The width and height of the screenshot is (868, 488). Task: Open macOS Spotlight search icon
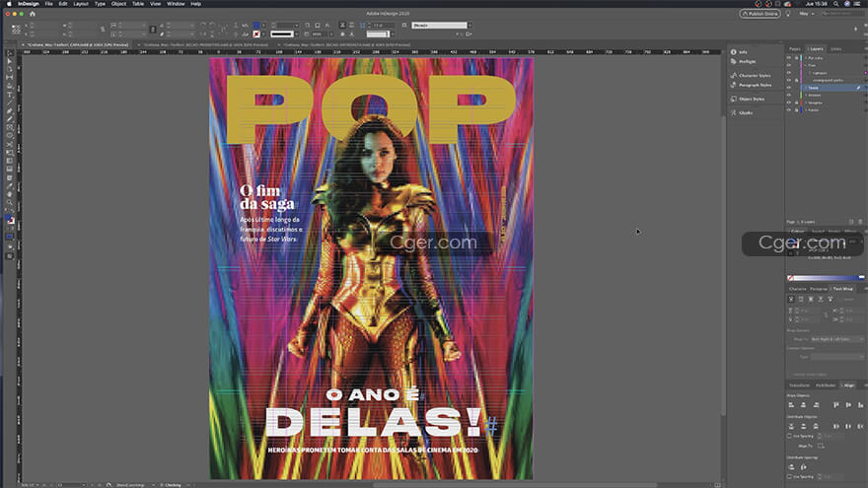835,4
